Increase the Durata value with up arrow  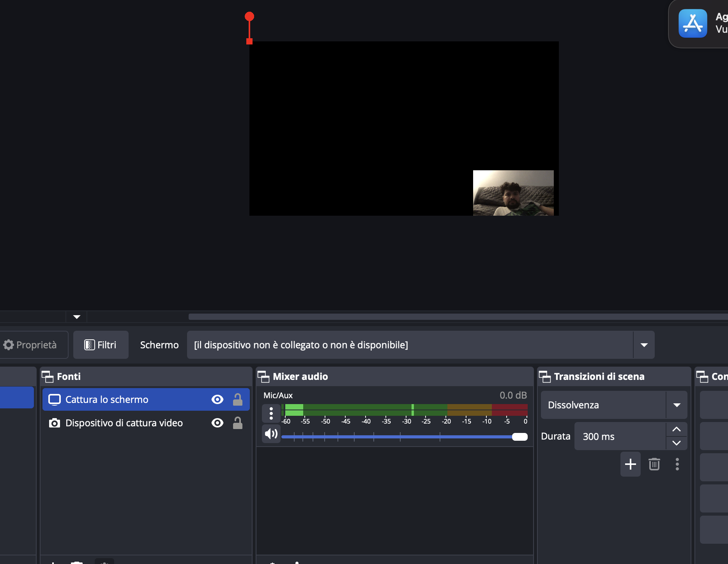(677, 429)
